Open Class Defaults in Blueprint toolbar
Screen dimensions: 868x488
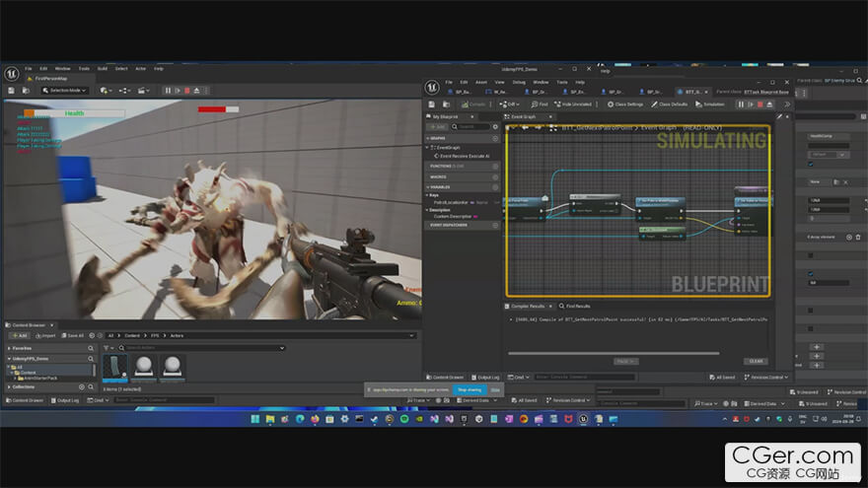point(670,105)
